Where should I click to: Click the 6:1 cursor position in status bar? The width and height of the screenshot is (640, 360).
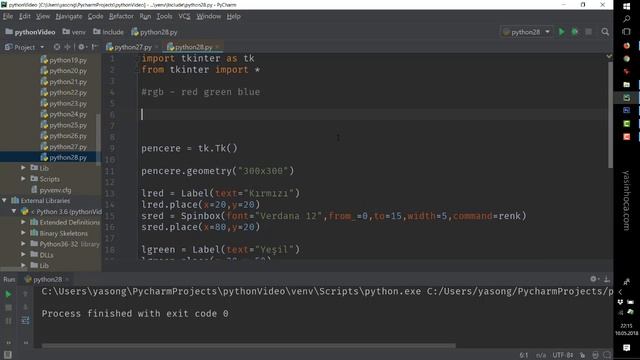524,355
